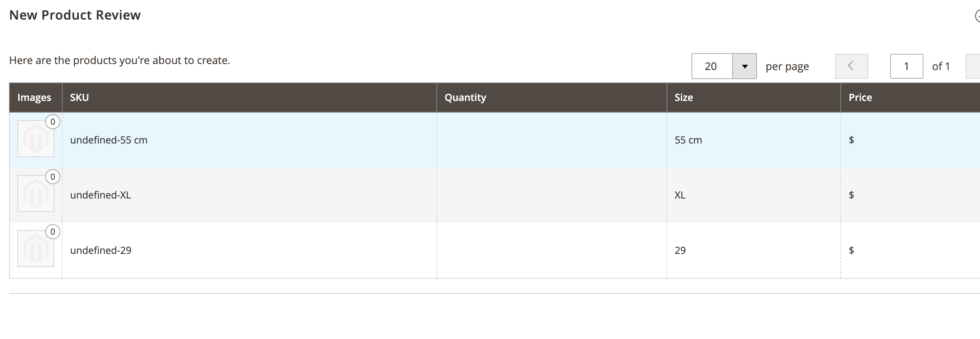Click the "0" image count badge on undefined-55 cm

pos(53,122)
